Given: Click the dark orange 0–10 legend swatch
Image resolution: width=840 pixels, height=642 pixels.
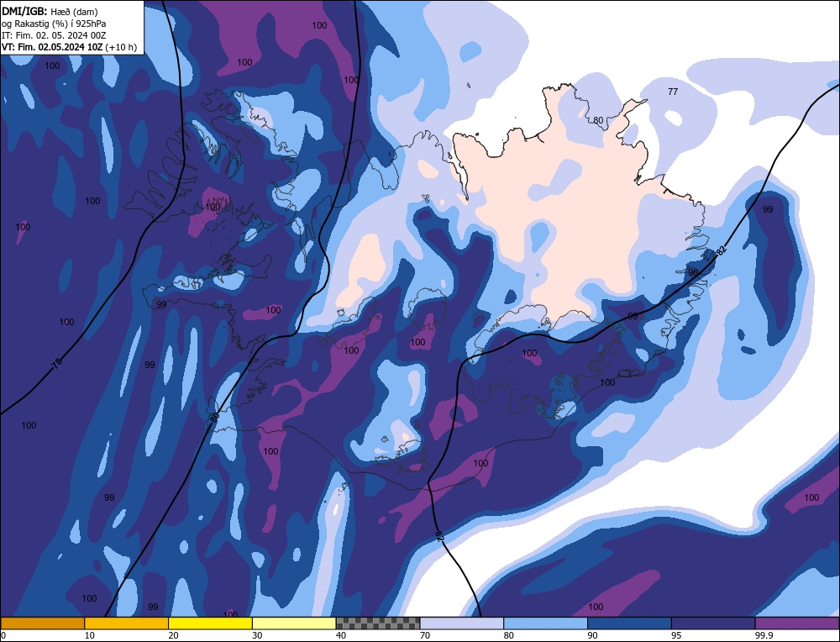Looking at the screenshot, I should click(43, 624).
